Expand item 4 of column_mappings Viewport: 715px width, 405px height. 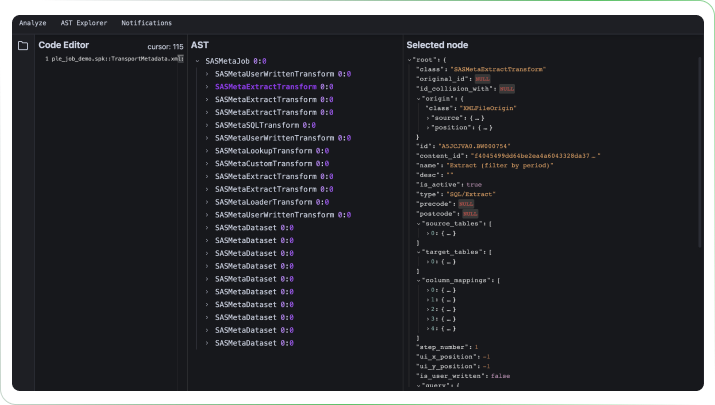pyautogui.click(x=428, y=328)
